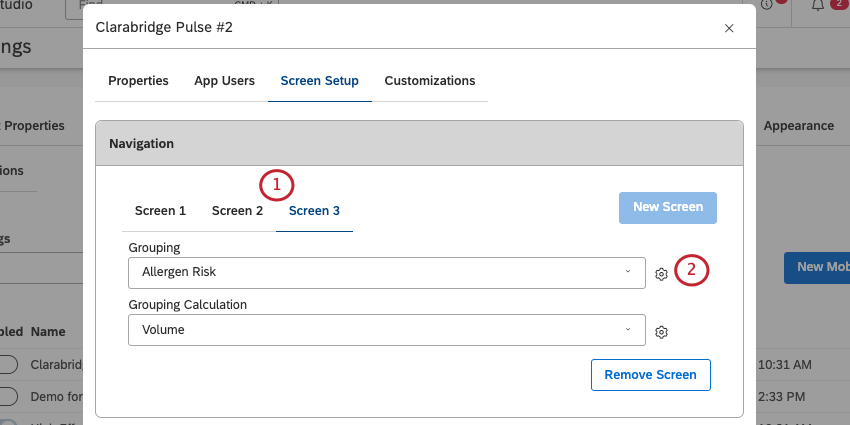Image resolution: width=850 pixels, height=425 pixels.
Task: Expand the Grouping dropdown showing Allergen Risk
Action: click(x=387, y=273)
